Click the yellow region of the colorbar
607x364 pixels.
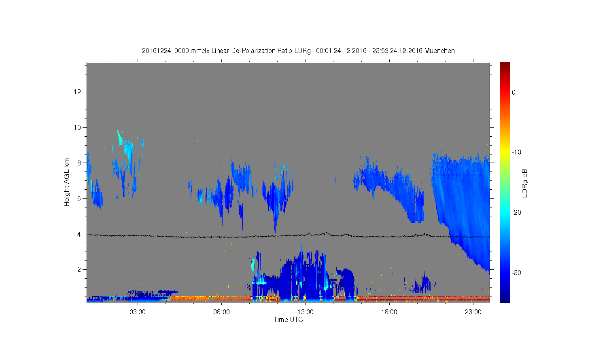(x=505, y=151)
